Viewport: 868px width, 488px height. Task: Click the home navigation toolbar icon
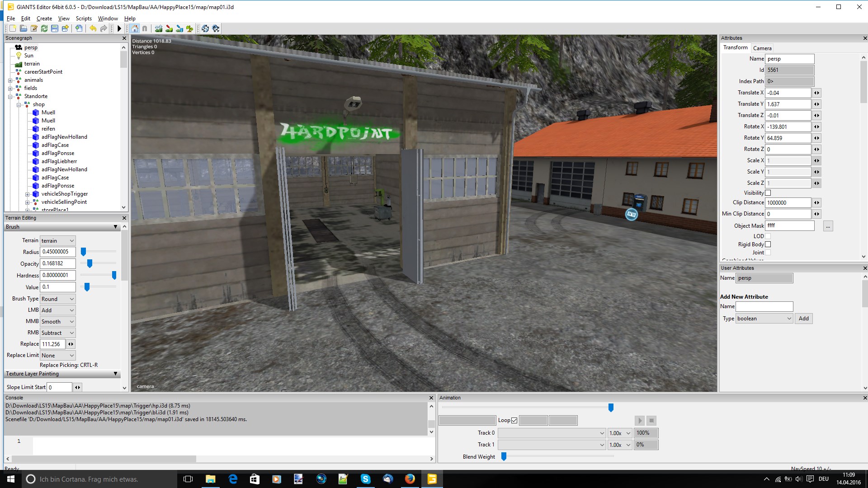tap(135, 28)
